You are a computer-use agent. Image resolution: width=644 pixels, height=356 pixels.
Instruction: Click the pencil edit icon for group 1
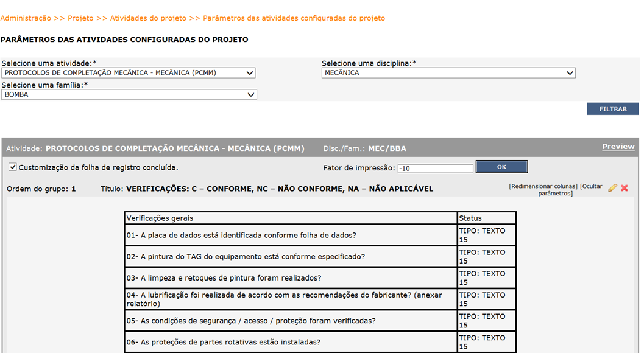(612, 188)
